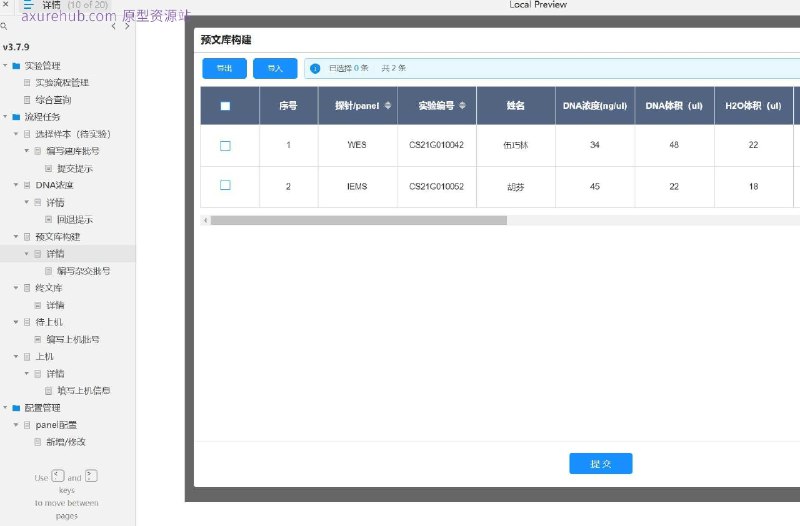Collapse the 上机 tree arrow
This screenshot has width=800, height=526.
(16, 357)
